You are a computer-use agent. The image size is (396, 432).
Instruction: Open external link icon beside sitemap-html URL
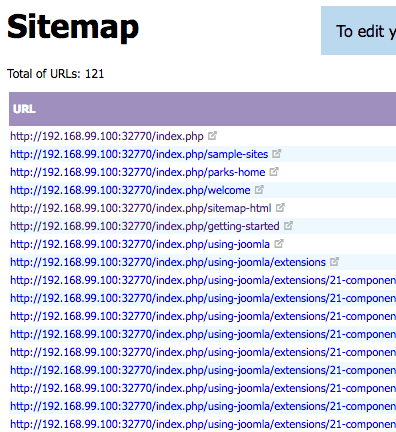(280, 208)
